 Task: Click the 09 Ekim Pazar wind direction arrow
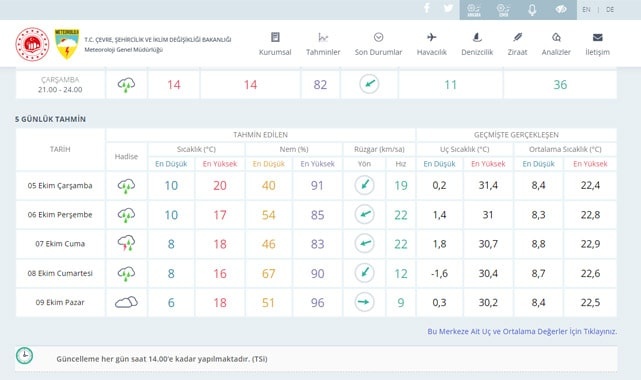364,302
